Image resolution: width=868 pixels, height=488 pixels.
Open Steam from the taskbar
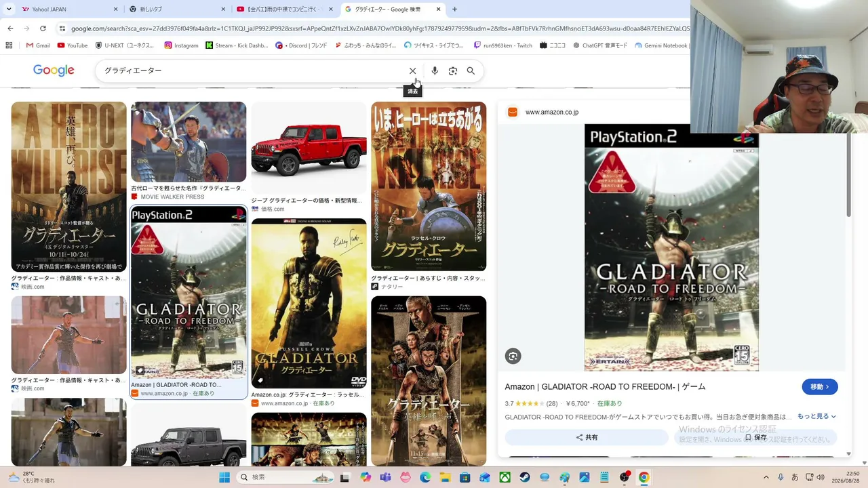click(x=525, y=477)
